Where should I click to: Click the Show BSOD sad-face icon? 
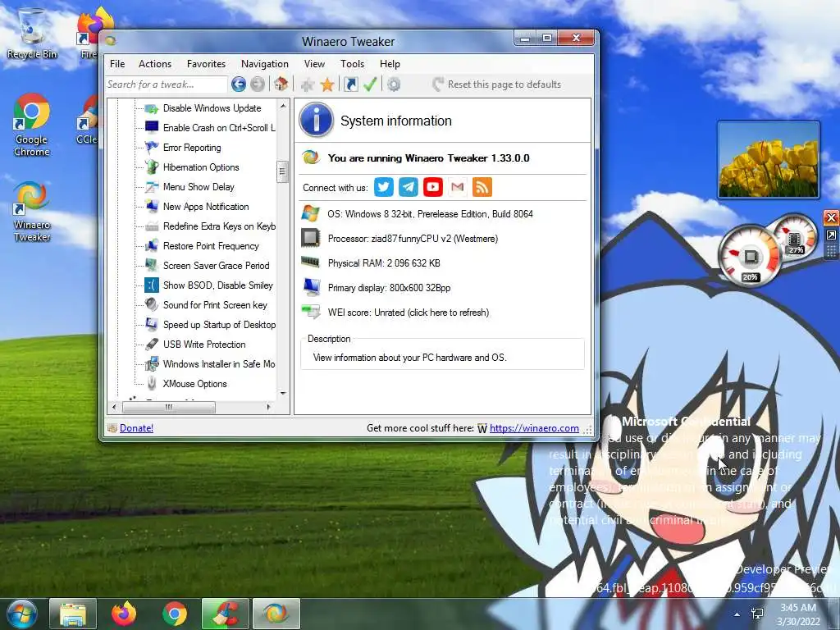tap(152, 285)
